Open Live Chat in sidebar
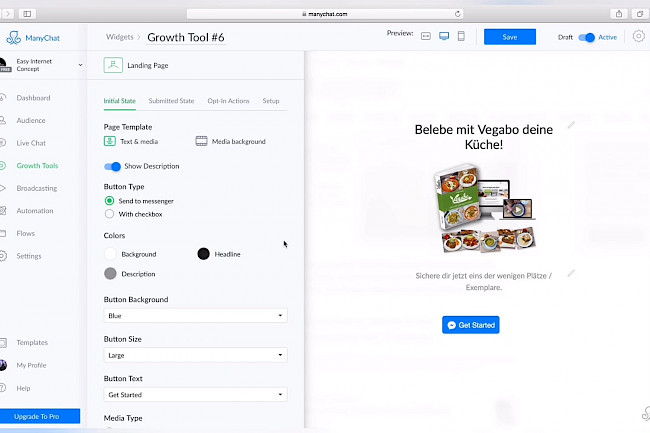The image size is (650, 433). (30, 143)
